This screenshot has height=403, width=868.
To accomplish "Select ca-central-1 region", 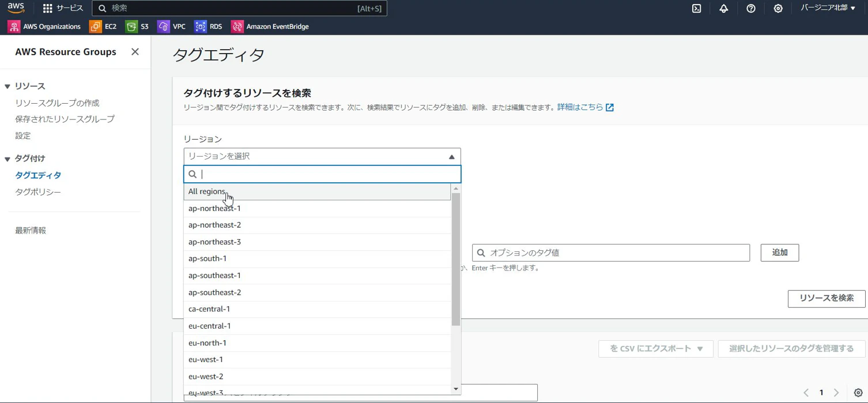I will [317, 309].
